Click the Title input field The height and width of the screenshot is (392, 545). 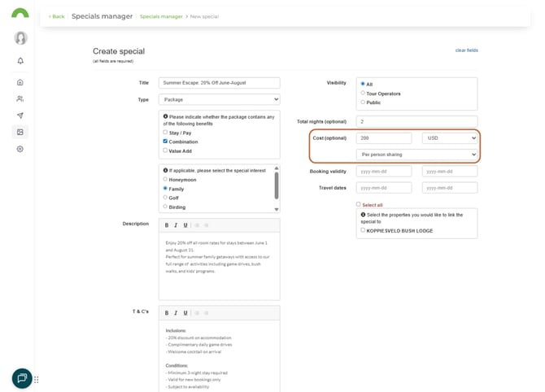220,83
